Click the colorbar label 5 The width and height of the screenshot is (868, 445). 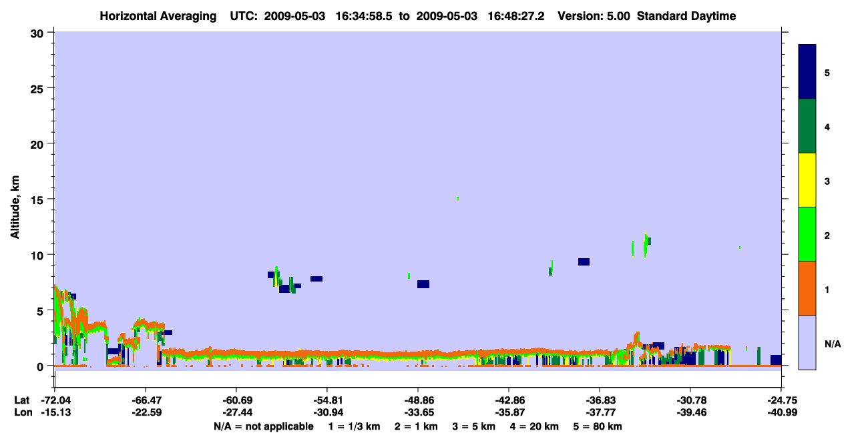coord(827,72)
